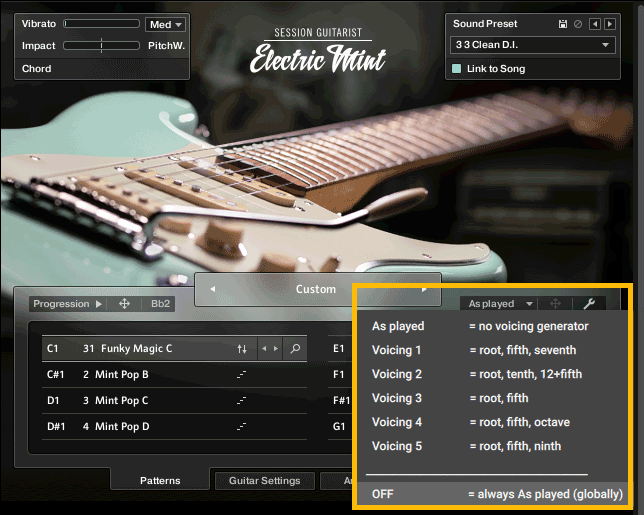Click the PitchW. label
This screenshot has width=644, height=515.
click(166, 46)
